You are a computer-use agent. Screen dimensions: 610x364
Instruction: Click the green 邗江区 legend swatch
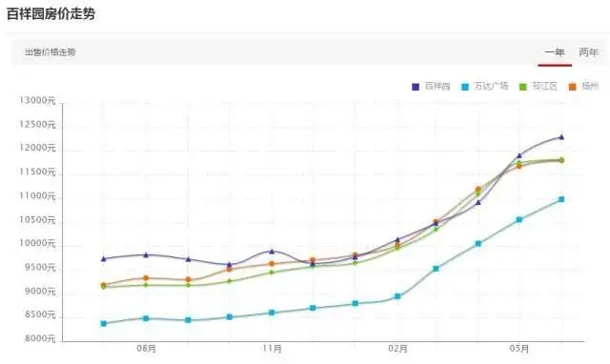pyautogui.click(x=523, y=87)
